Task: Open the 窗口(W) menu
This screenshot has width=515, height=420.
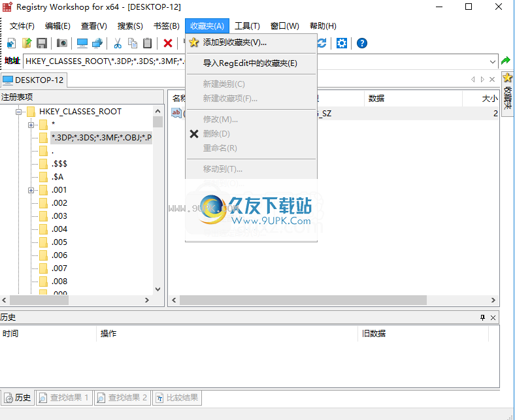Action: 284,26
